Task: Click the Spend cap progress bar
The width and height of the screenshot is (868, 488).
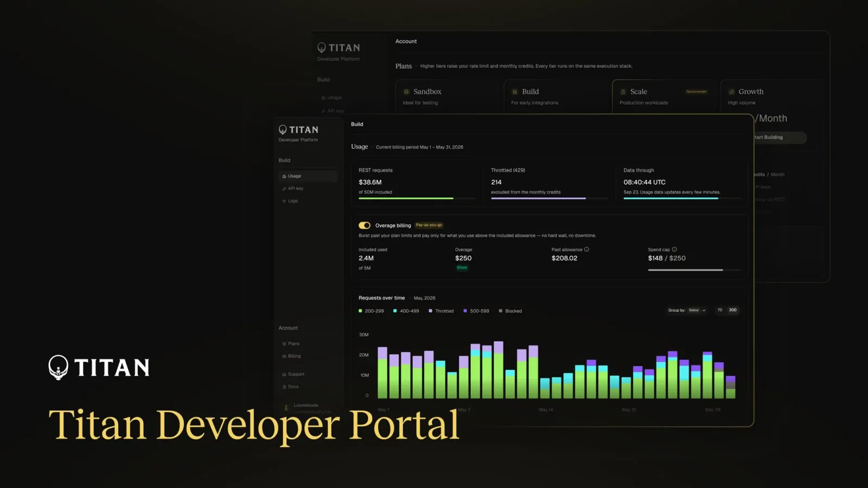Action: coord(694,270)
